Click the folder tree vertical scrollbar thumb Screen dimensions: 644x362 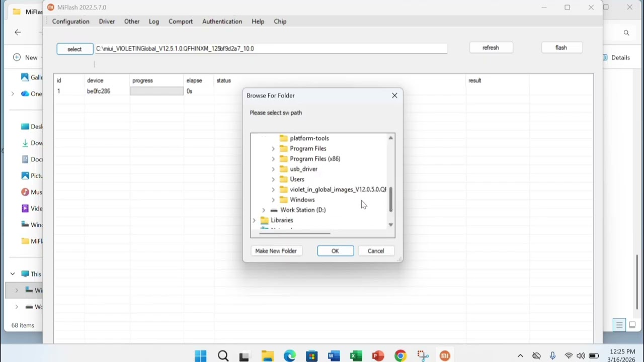pyautogui.click(x=390, y=199)
